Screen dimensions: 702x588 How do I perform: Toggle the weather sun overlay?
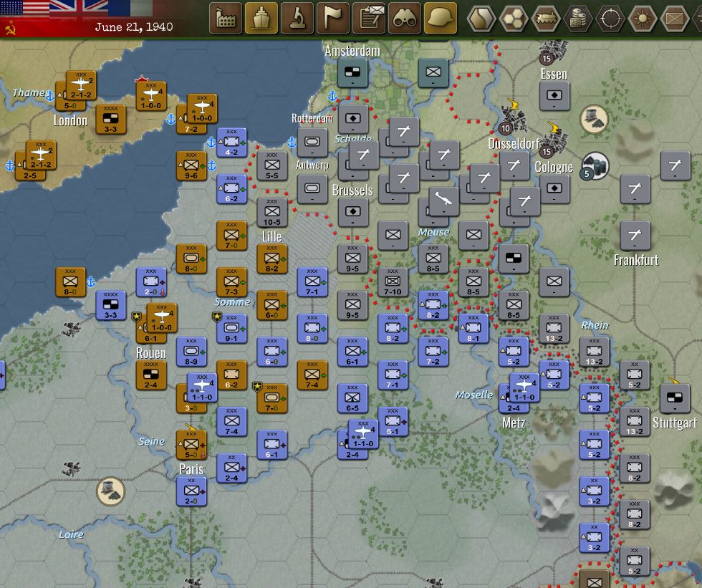pos(643,19)
